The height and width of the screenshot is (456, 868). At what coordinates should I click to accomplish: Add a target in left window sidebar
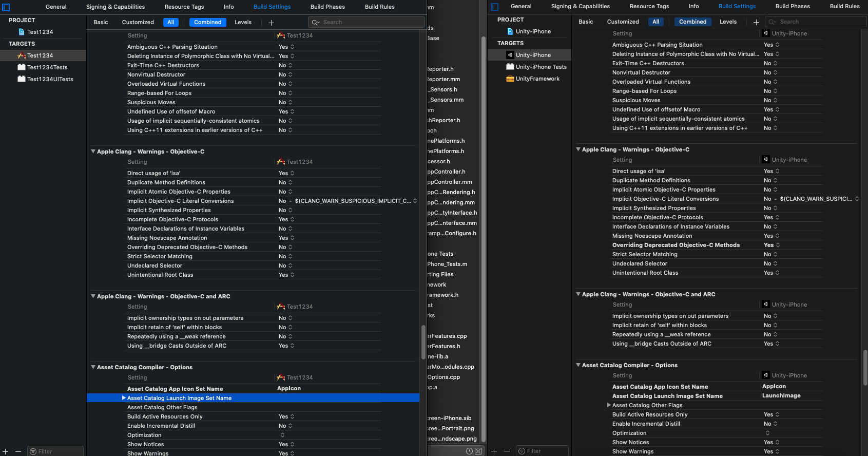(x=6, y=451)
